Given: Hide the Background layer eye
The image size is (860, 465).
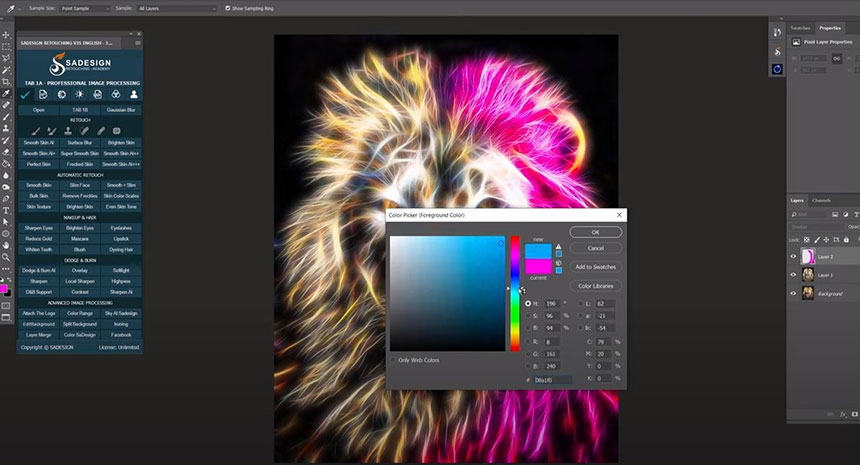Looking at the screenshot, I should 793,293.
